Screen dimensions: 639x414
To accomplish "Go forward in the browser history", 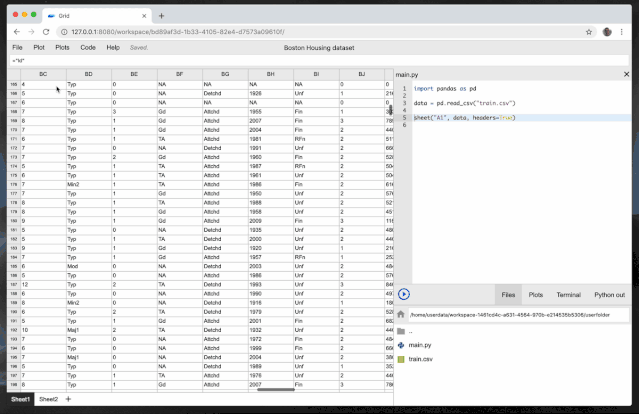I will click(31, 32).
